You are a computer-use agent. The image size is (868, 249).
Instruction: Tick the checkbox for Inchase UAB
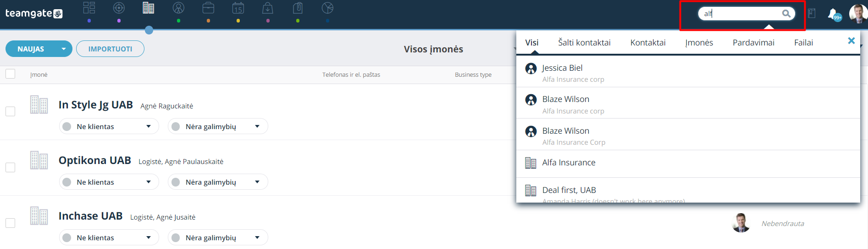11,223
